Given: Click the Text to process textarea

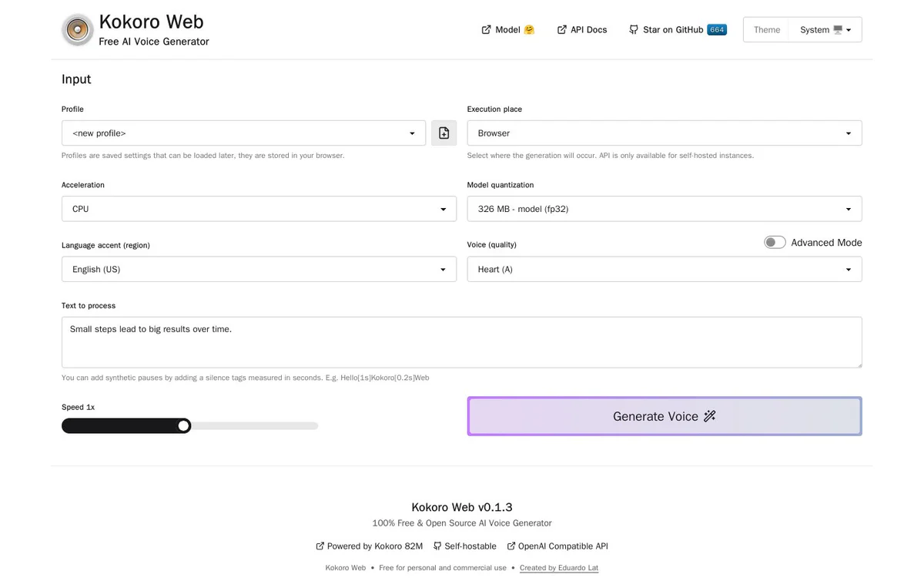Looking at the screenshot, I should tap(462, 342).
